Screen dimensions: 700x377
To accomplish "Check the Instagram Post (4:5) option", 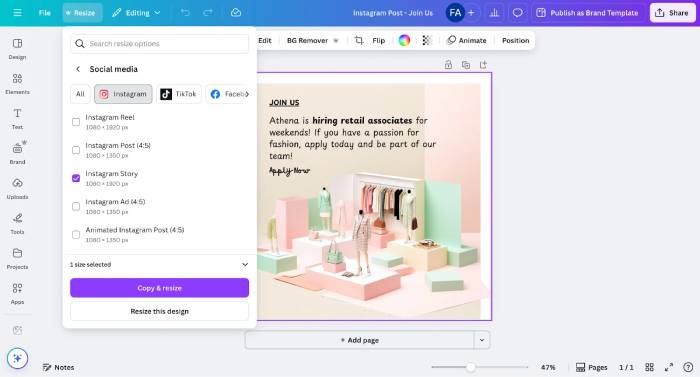I will 76,150.
